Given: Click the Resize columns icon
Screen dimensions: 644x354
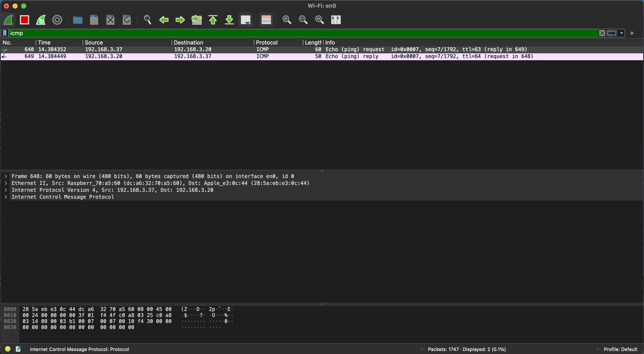Looking at the screenshot, I should 336,20.
